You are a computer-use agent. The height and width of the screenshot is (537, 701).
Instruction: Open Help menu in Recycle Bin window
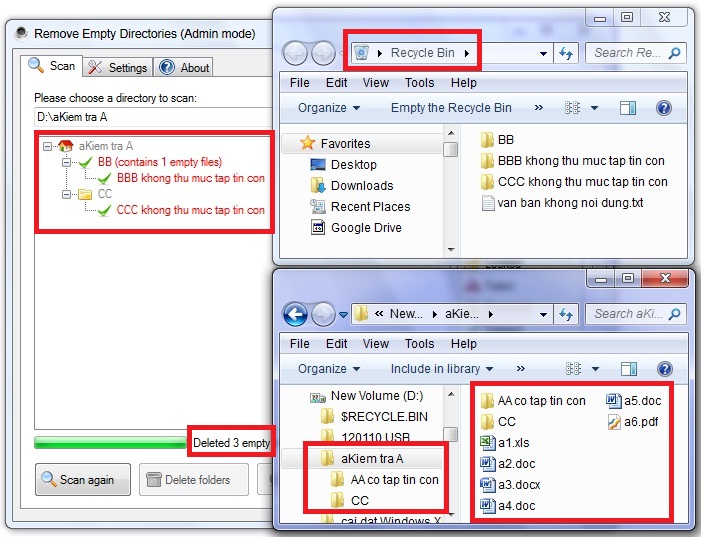click(464, 83)
